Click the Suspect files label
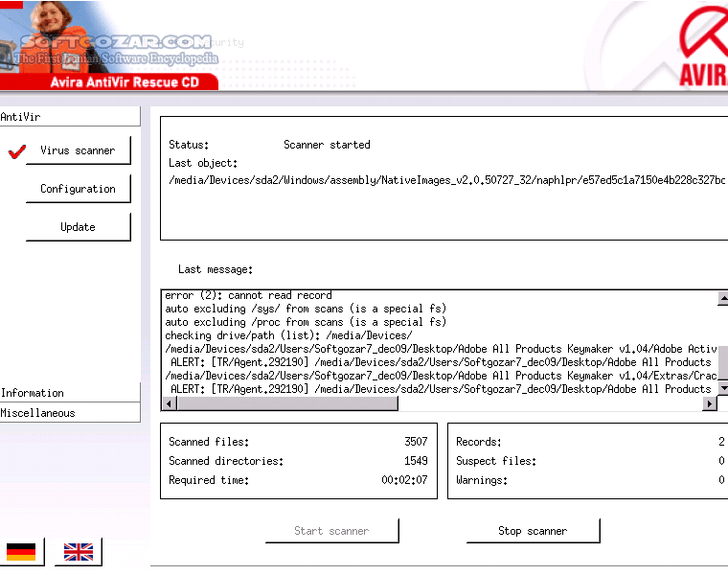 [x=496, y=461]
